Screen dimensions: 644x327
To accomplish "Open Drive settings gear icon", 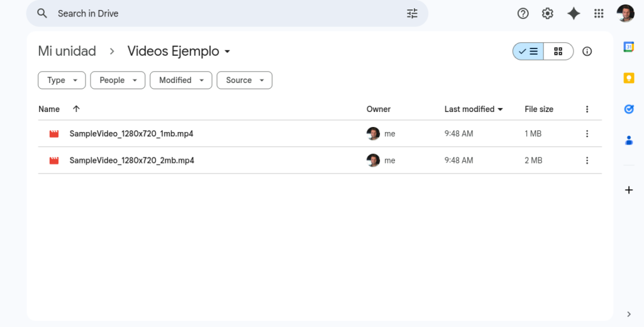I will coord(548,14).
